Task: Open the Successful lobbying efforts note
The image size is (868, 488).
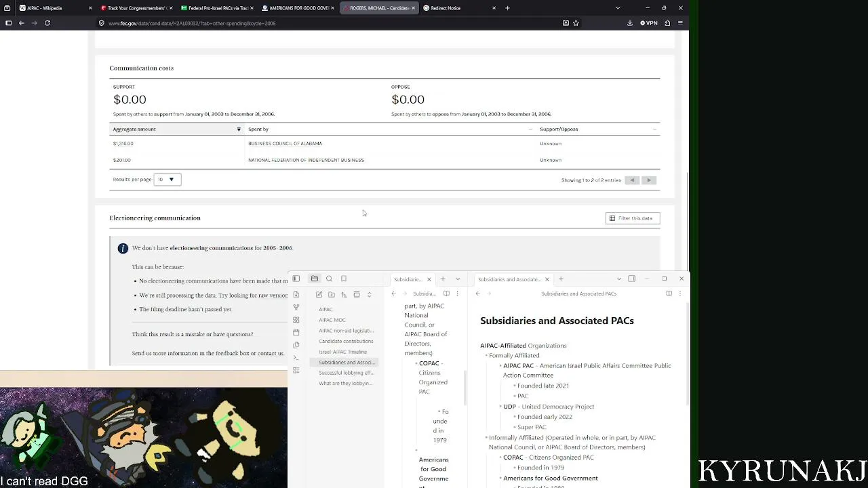Action: tap(346, 373)
